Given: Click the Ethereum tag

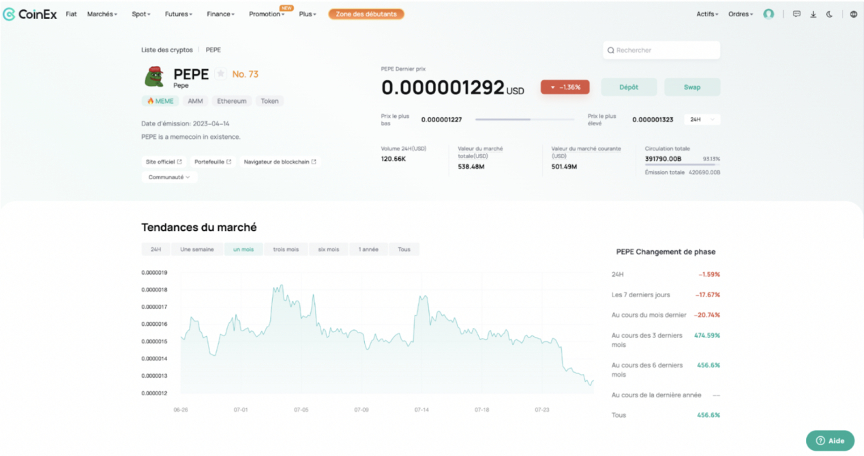Looking at the screenshot, I should pos(231,101).
